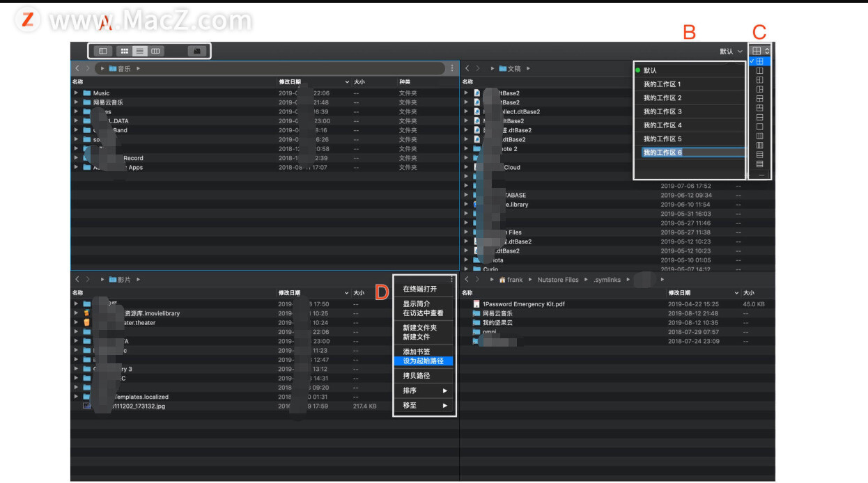Click the 217.4 KB size cell
Image resolution: width=868 pixels, height=483 pixels.
[x=365, y=406]
